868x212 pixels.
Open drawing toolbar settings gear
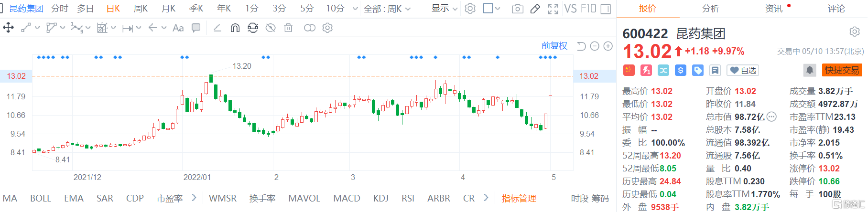pyautogui.click(x=327, y=28)
